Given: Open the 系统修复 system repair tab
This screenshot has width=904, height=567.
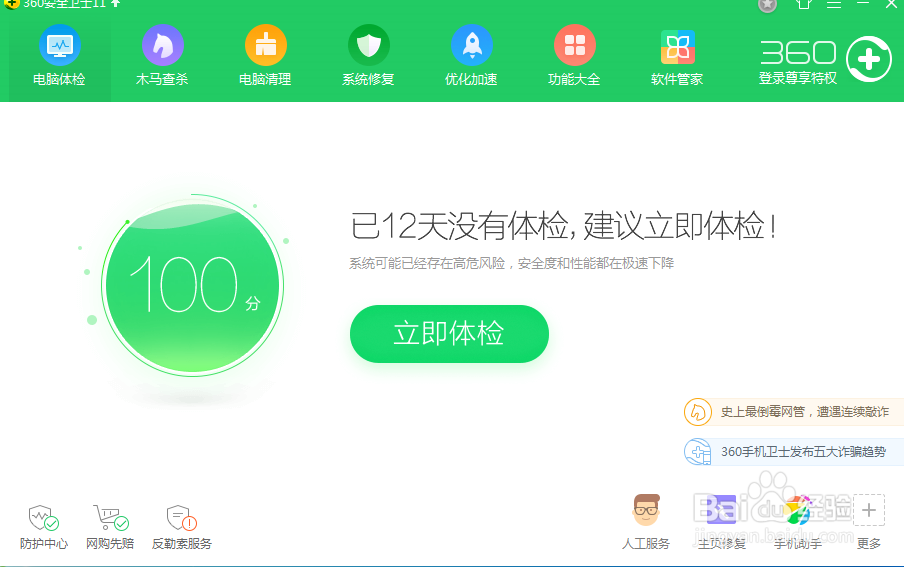Looking at the screenshot, I should [x=368, y=57].
